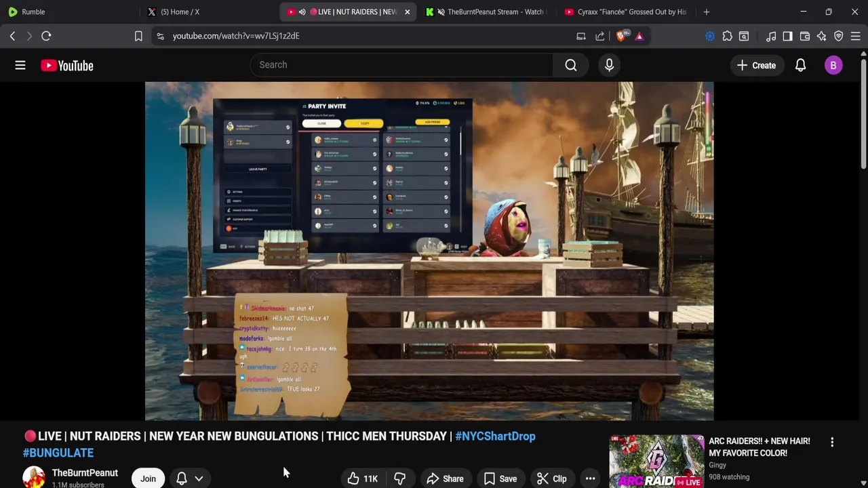Share this page using share arrow icon
The width and height of the screenshot is (868, 488).
point(600,36)
